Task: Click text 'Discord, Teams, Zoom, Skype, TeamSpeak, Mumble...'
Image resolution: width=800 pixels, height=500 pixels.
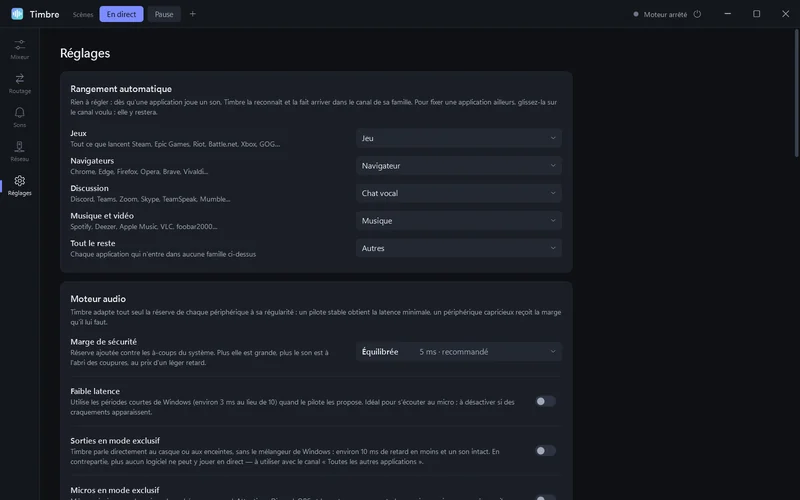Action: [x=150, y=199]
